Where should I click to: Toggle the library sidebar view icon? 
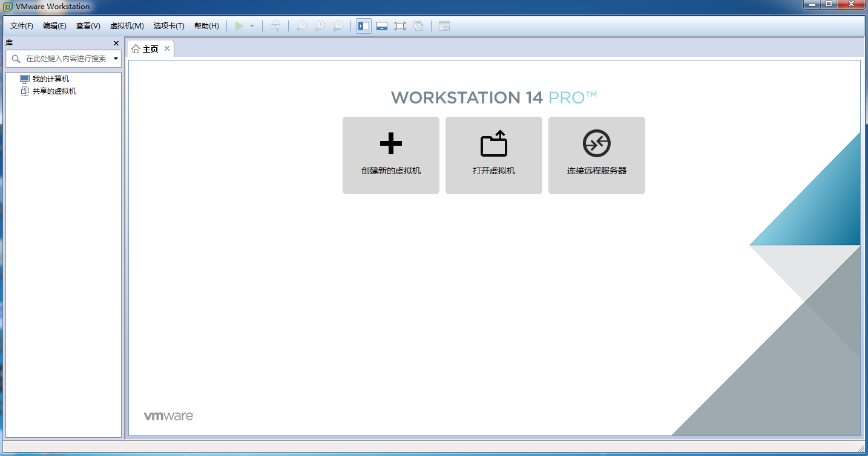point(364,26)
